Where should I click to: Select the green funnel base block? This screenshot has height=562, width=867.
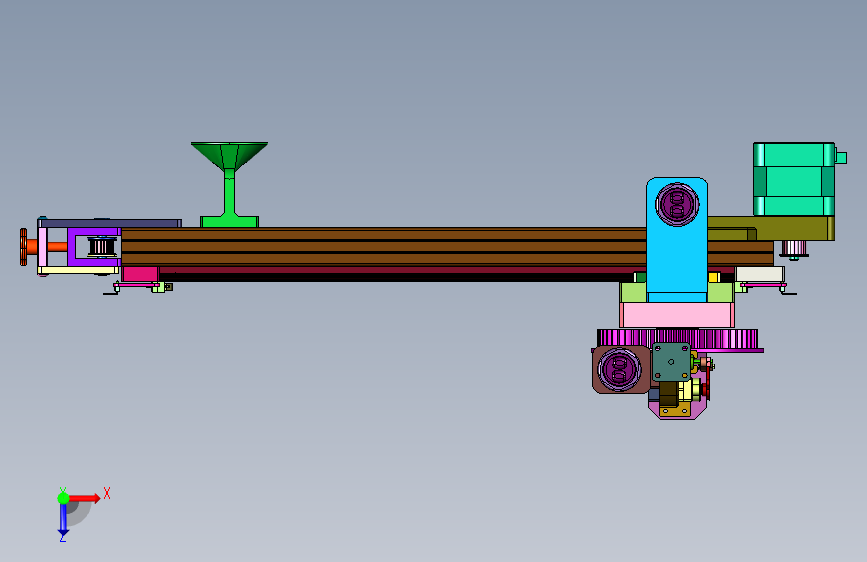(x=229, y=222)
